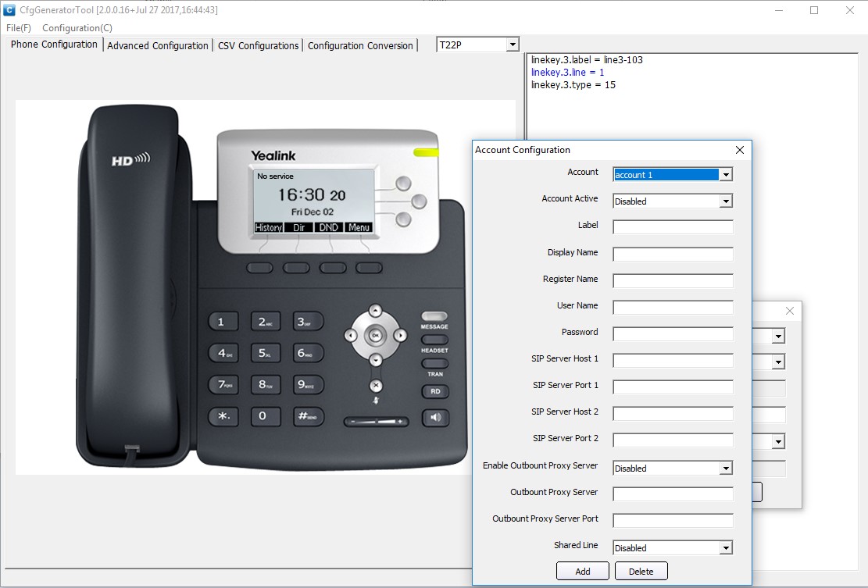Click the Label input field
This screenshot has width=868, height=588.
(x=673, y=227)
